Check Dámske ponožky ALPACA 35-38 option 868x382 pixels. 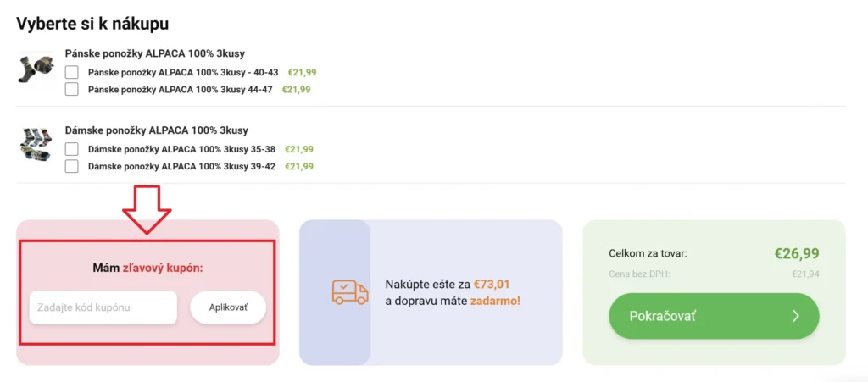click(72, 149)
